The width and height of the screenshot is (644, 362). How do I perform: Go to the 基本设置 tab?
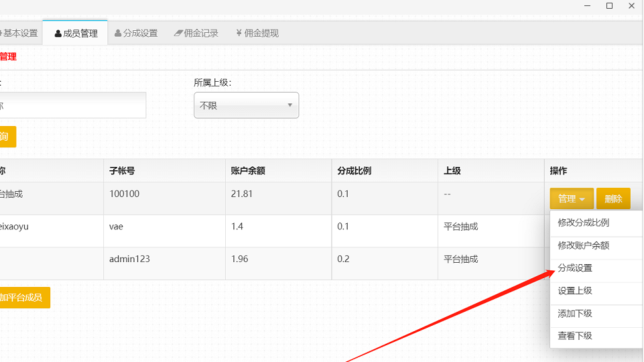click(x=19, y=33)
